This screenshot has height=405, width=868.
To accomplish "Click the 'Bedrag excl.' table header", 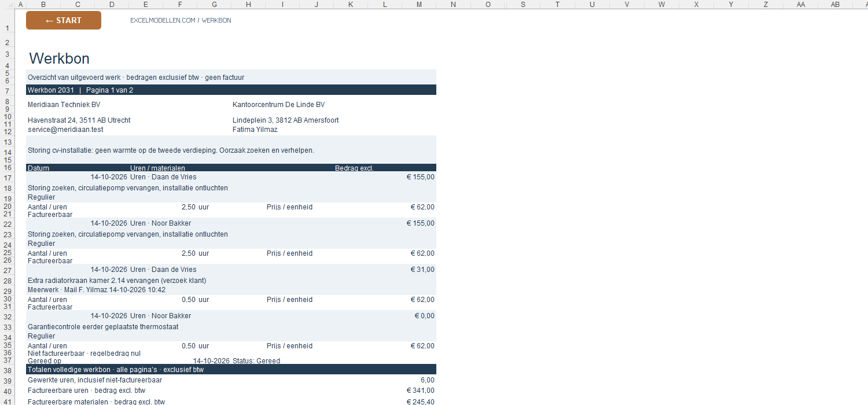I will pyautogui.click(x=354, y=168).
